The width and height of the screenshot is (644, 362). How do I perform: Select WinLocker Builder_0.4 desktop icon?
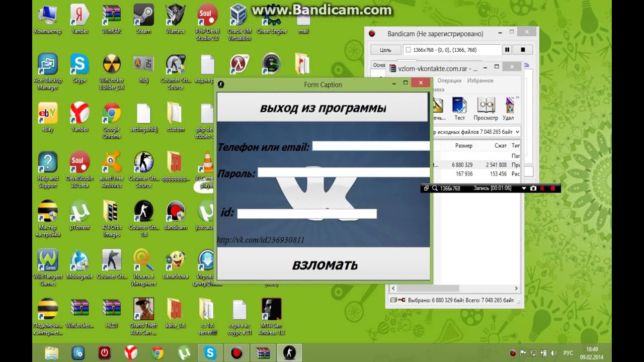pyautogui.click(x=111, y=71)
